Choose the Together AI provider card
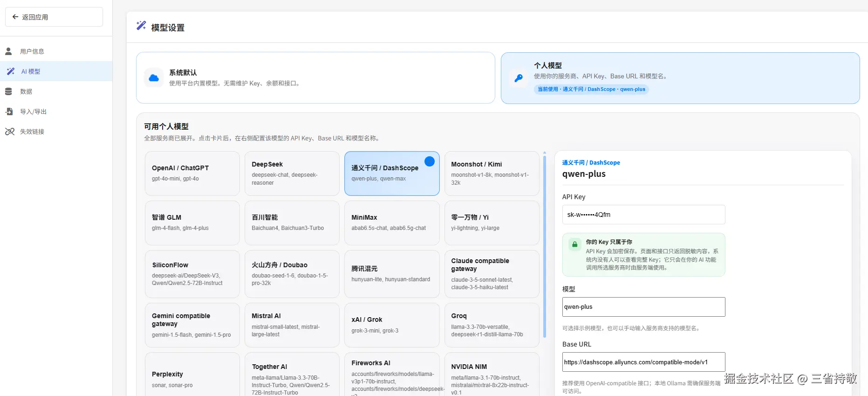 (x=292, y=374)
